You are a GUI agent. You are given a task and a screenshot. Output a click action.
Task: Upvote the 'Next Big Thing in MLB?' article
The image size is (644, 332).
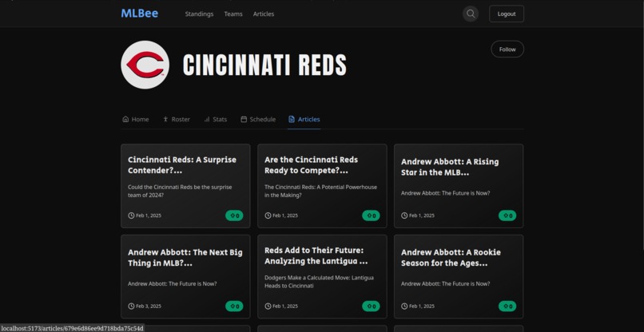234,306
